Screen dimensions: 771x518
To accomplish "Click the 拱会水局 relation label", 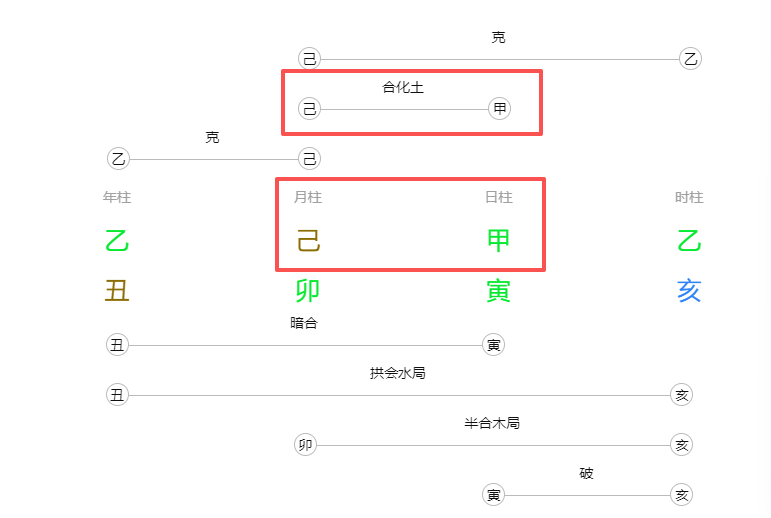I will [x=398, y=373].
